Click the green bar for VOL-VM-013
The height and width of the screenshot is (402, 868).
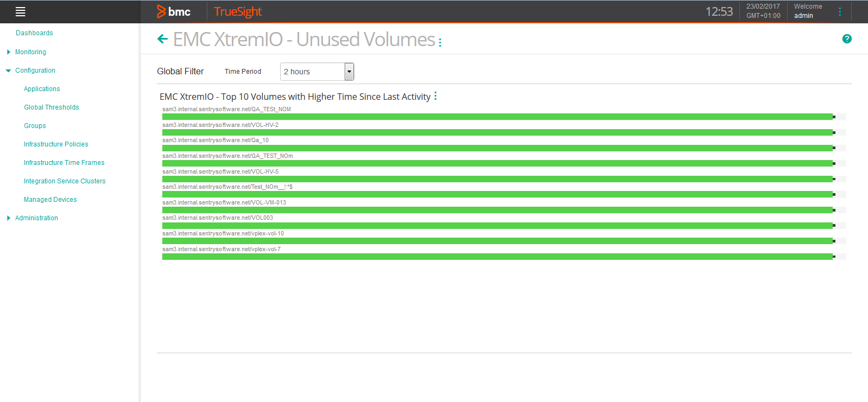tap(497, 210)
